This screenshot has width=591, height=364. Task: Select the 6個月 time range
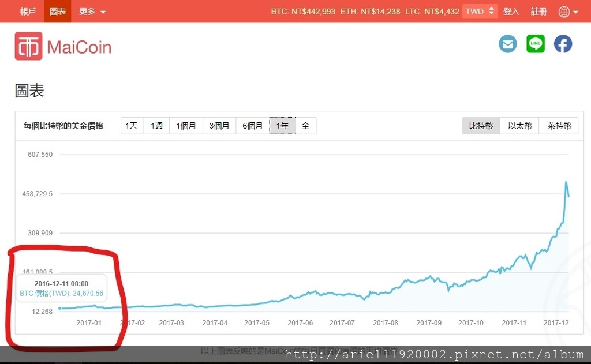(x=253, y=126)
